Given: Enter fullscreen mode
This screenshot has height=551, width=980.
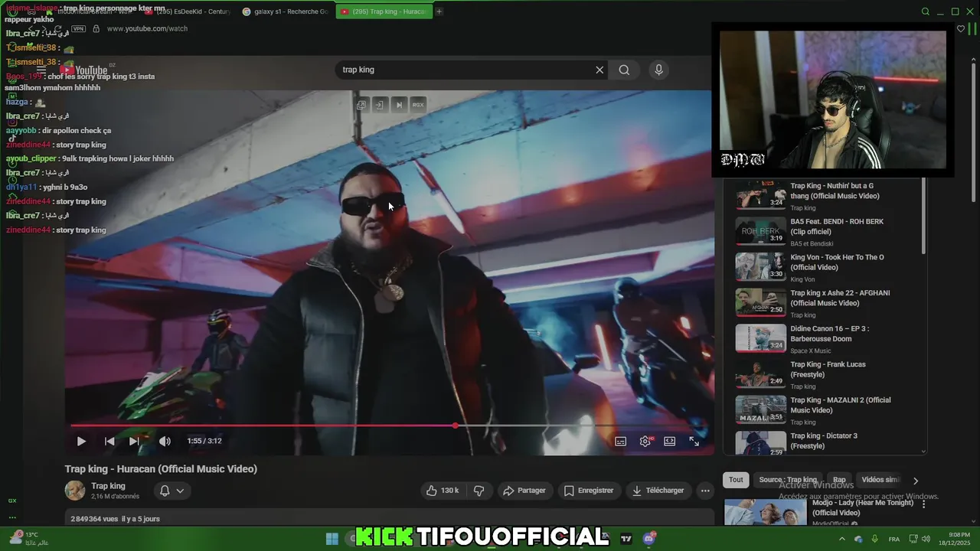Looking at the screenshot, I should point(694,441).
